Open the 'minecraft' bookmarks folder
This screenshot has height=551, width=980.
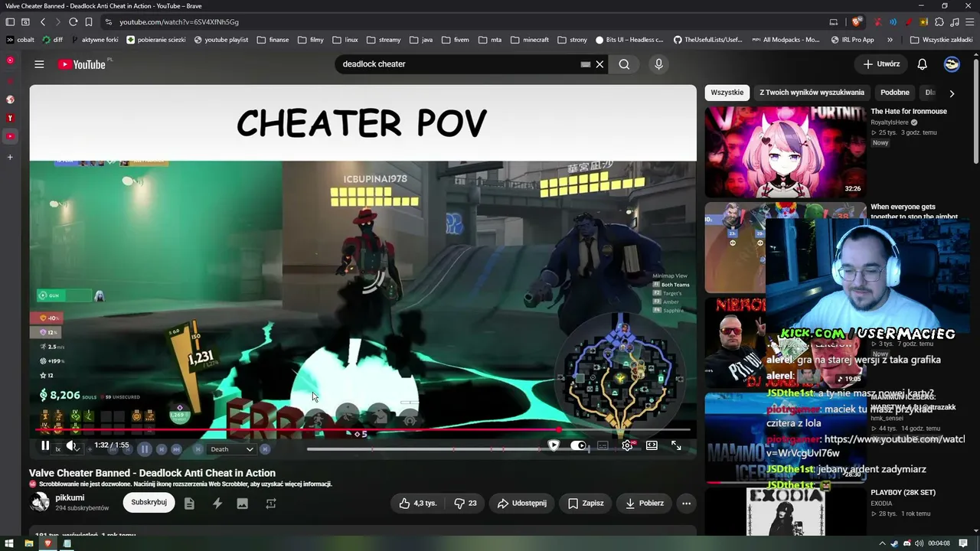(x=530, y=40)
